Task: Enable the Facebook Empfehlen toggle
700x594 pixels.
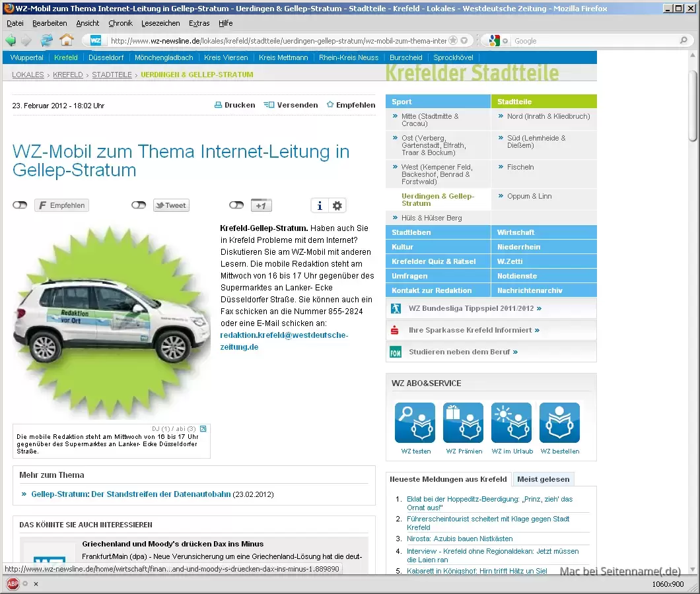Action: (x=20, y=205)
